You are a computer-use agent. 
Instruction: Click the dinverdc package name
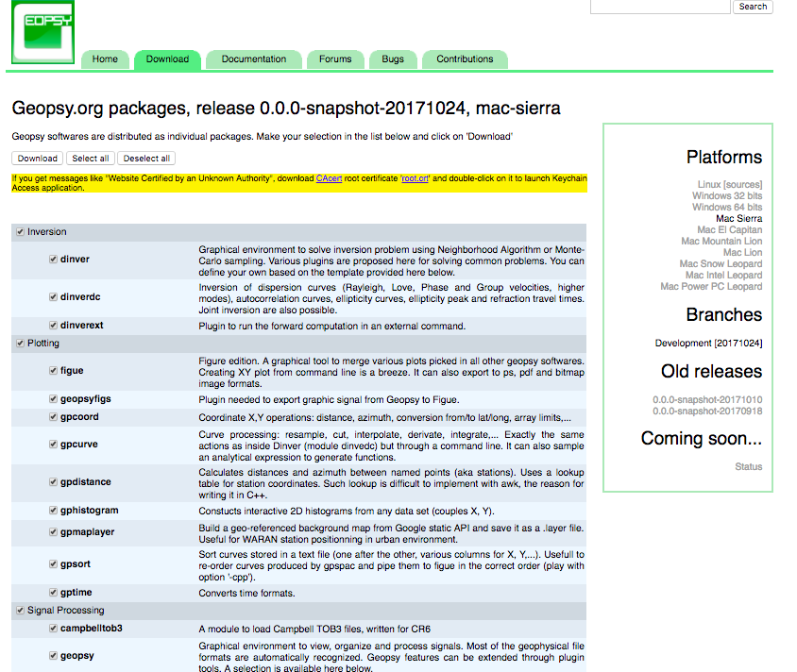pos(80,297)
